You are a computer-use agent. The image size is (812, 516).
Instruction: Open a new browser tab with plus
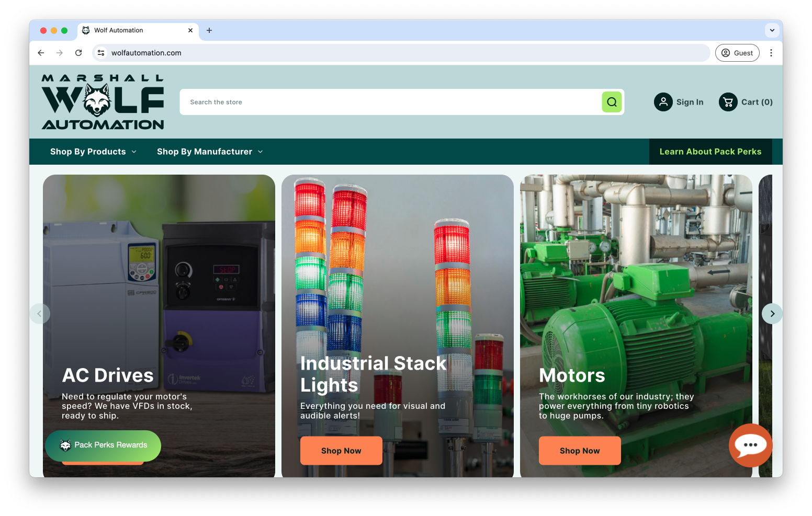click(x=209, y=30)
